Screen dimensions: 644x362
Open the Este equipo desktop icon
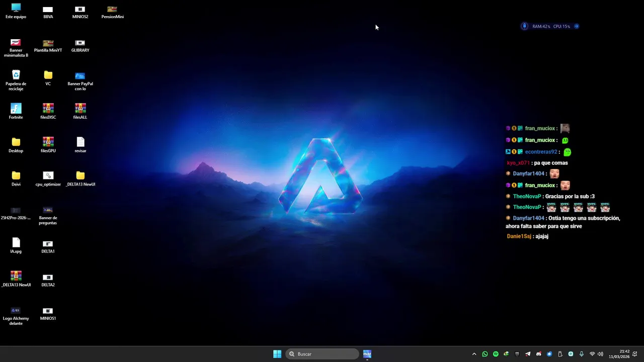coord(16,11)
